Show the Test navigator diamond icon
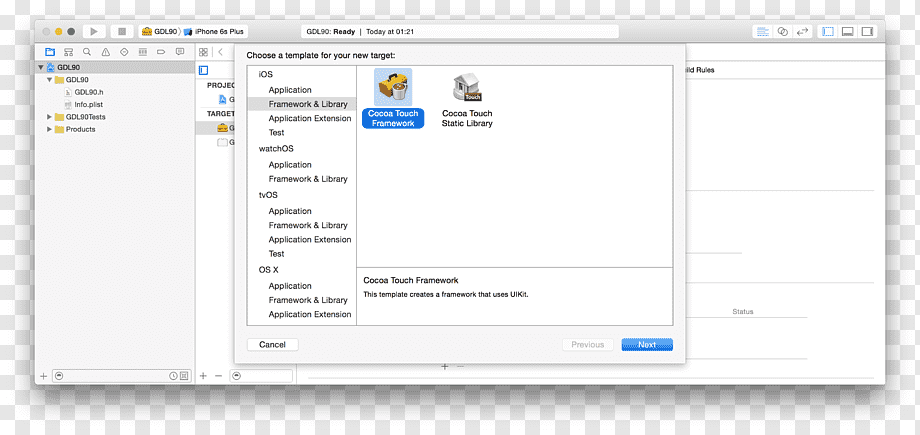The height and width of the screenshot is (435, 920). 124,52
